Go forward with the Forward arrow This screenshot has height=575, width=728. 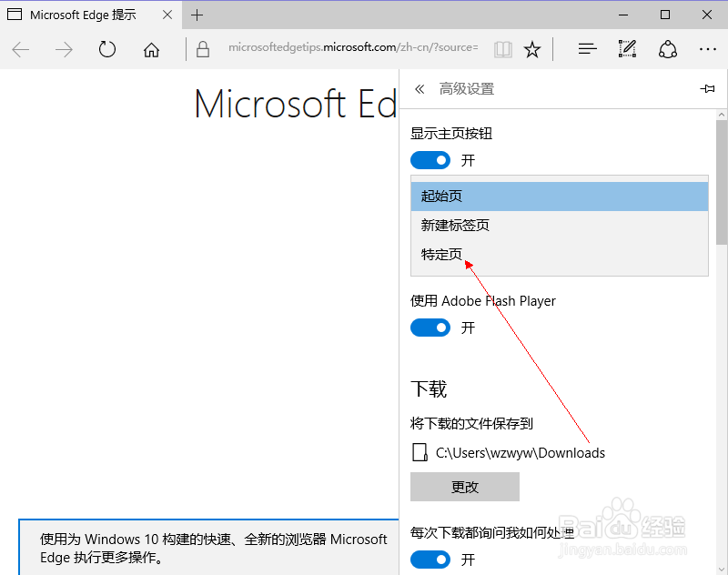tap(64, 49)
